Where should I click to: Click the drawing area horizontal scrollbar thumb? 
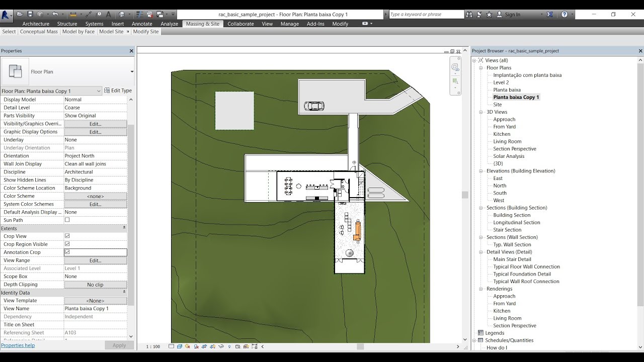click(x=360, y=346)
